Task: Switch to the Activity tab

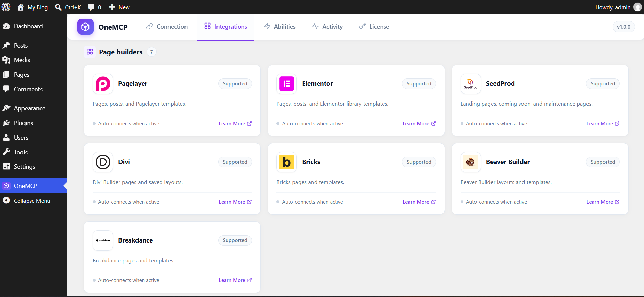Action: pyautogui.click(x=327, y=27)
